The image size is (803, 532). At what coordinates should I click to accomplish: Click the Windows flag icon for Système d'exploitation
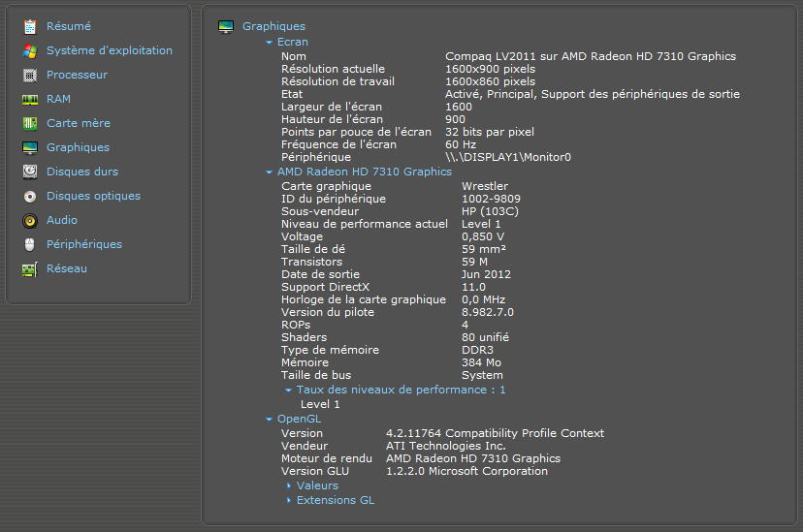click(30, 50)
